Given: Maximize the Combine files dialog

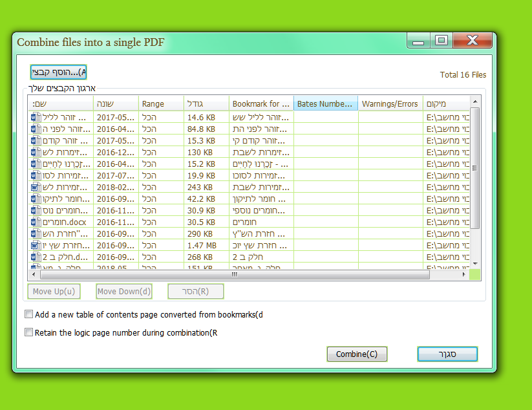Looking at the screenshot, I should coord(442,41).
